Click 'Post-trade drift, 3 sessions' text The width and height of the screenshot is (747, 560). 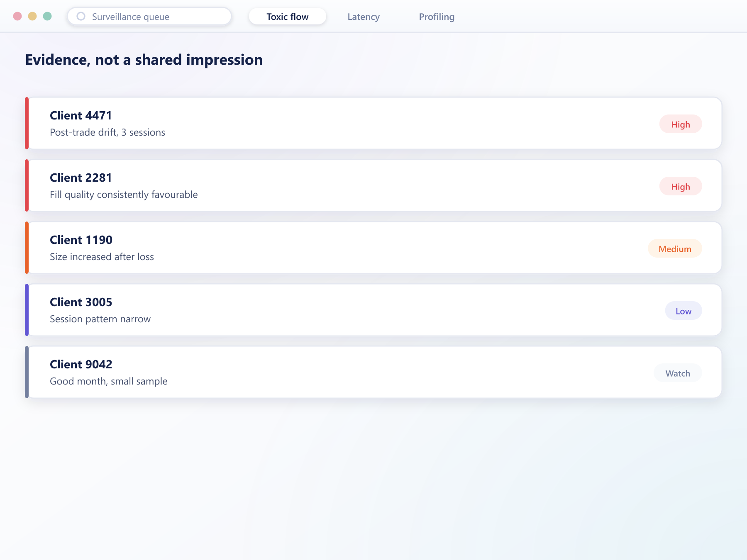pos(107,132)
